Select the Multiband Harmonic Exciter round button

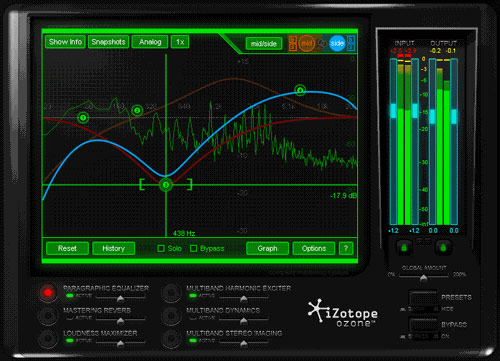(171, 293)
